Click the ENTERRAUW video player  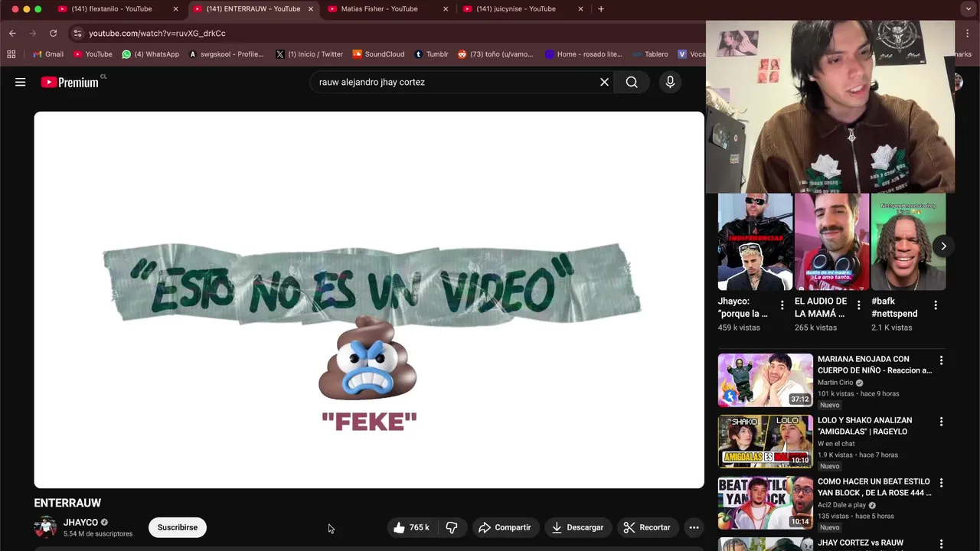369,300
